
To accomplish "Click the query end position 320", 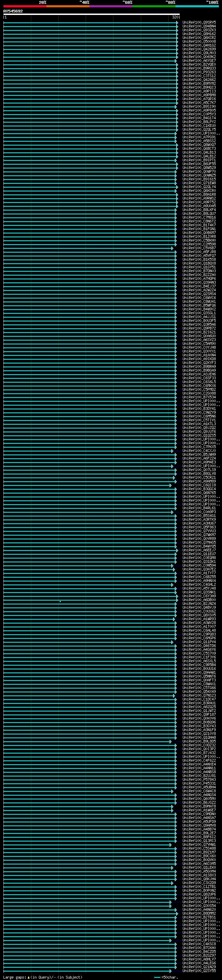I will pyautogui.click(x=175, y=17).
